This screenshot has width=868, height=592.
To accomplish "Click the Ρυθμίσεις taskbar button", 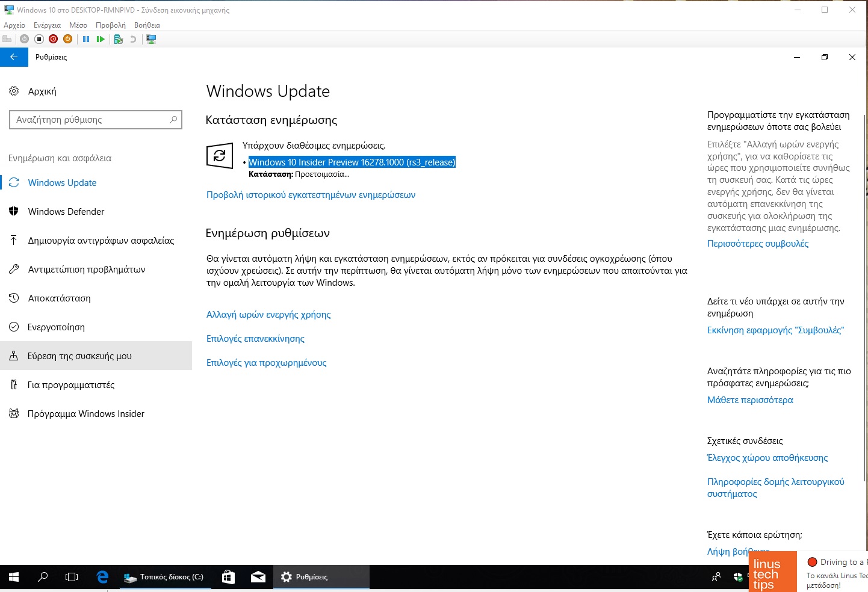I will pyautogui.click(x=321, y=577).
